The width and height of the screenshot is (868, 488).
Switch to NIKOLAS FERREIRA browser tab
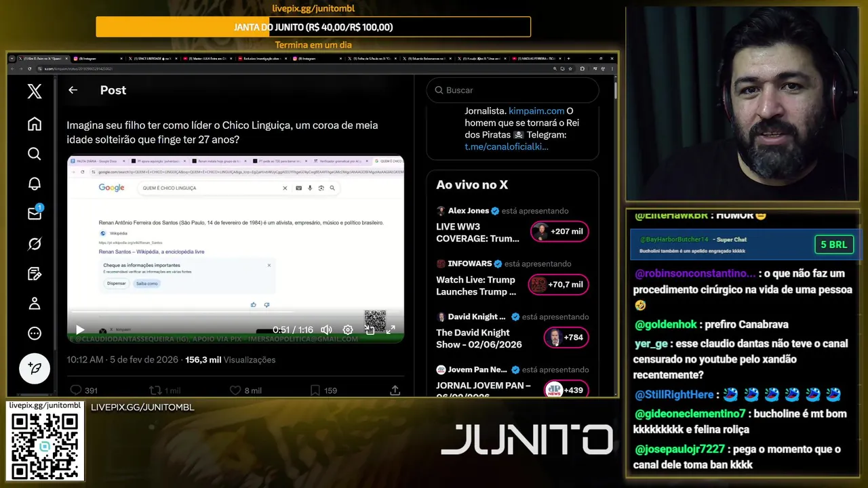(536, 59)
